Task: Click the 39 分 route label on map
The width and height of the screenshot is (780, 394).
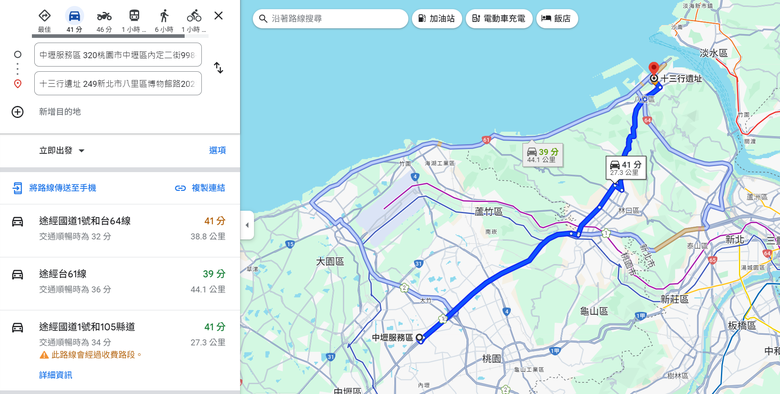Action: [x=543, y=155]
